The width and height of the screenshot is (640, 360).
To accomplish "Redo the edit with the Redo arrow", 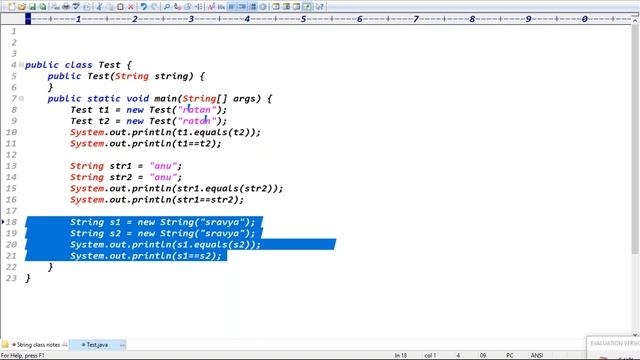I will (154, 7).
